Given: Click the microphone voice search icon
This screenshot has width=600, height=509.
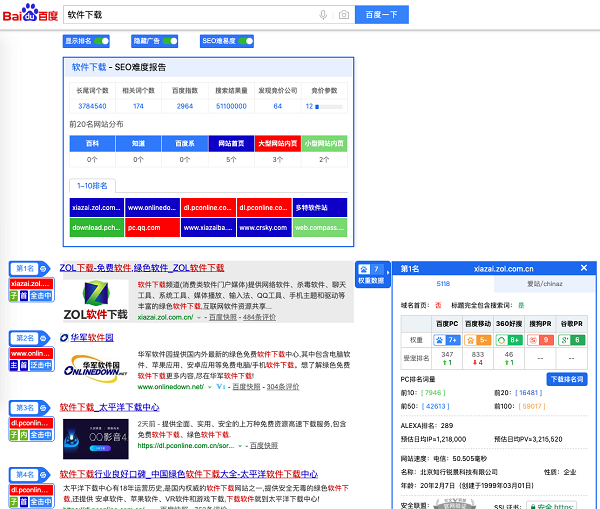Looking at the screenshot, I should [323, 15].
